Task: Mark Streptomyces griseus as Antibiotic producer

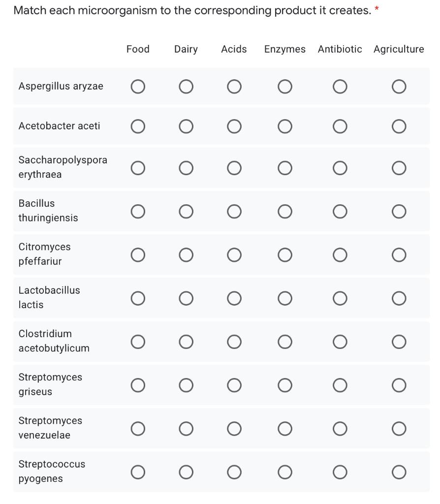Action: (339, 385)
